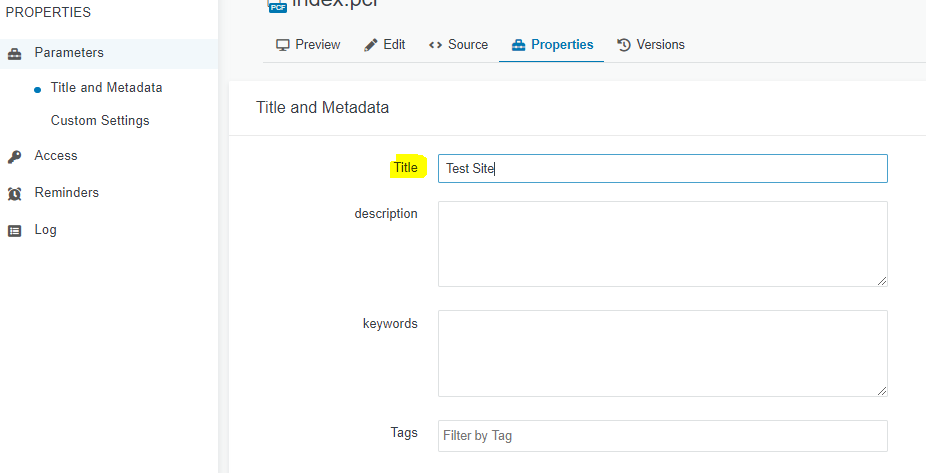The image size is (926, 473).
Task: Switch to the Properties tab
Action: [x=552, y=45]
